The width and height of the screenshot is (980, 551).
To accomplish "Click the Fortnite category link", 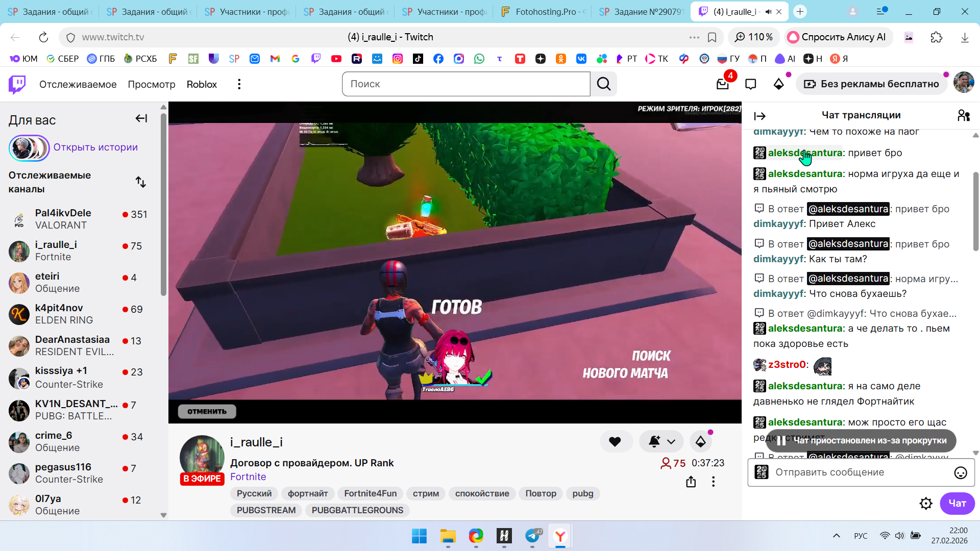I will pyautogui.click(x=248, y=477).
